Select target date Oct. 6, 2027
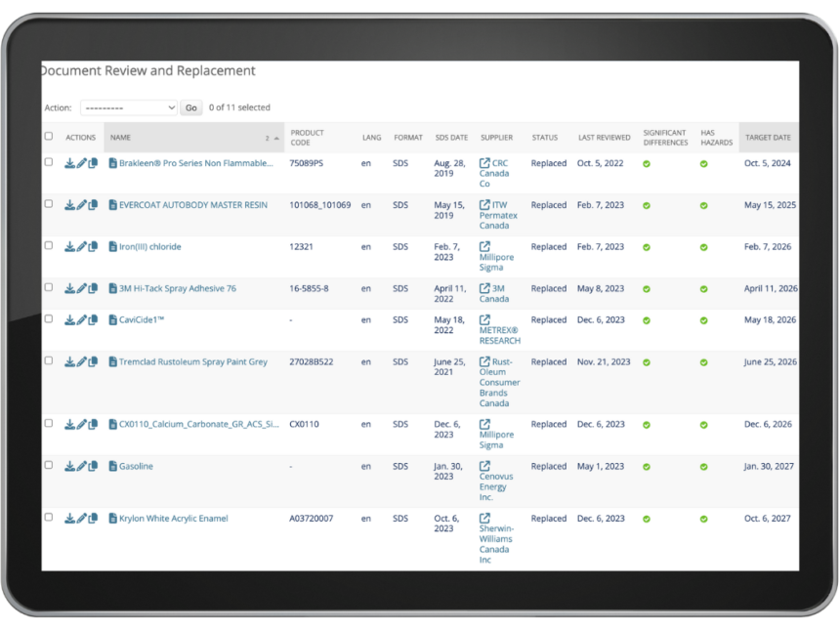The image size is (840, 630). (767, 519)
